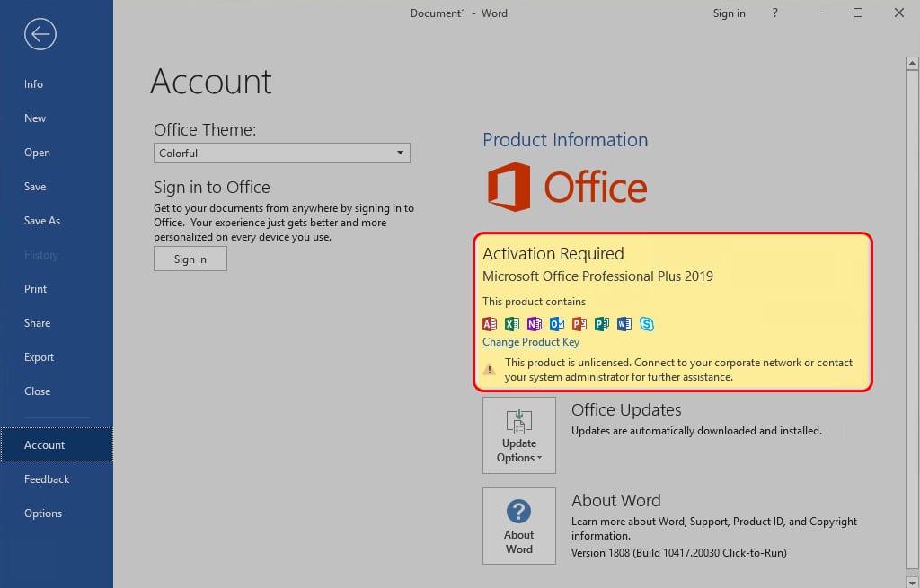Click the help question mark icon in title bar

tap(775, 13)
